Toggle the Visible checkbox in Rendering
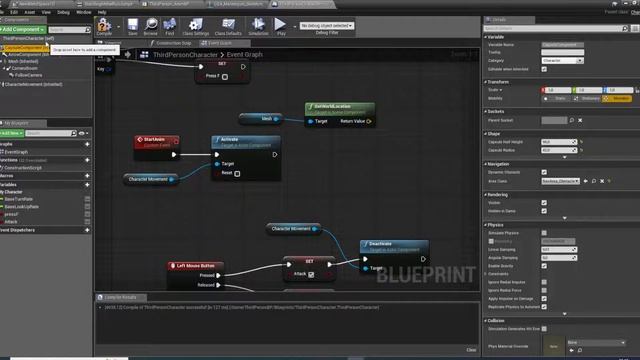Screen dimensions: 640x360 pyautogui.click(x=544, y=203)
